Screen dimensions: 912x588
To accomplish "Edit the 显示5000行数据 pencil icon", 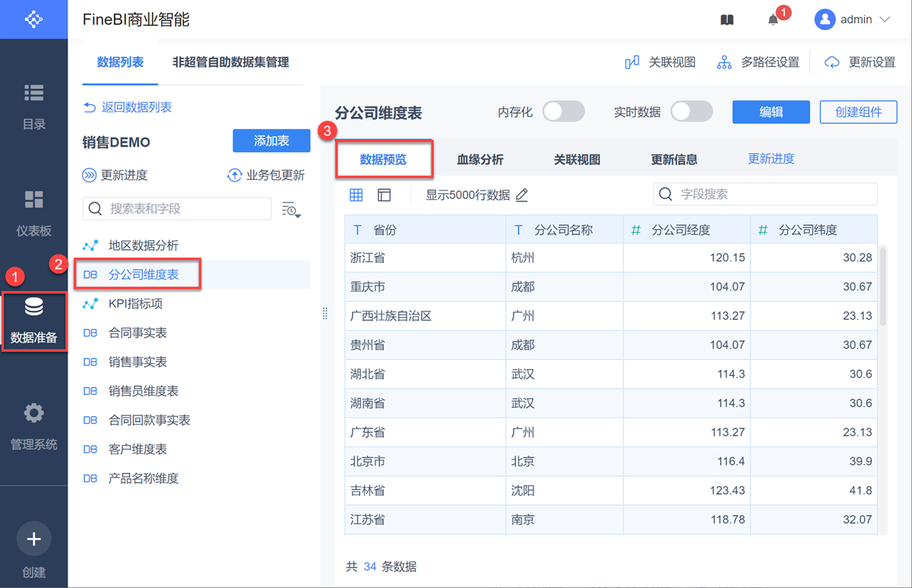I will pos(521,195).
